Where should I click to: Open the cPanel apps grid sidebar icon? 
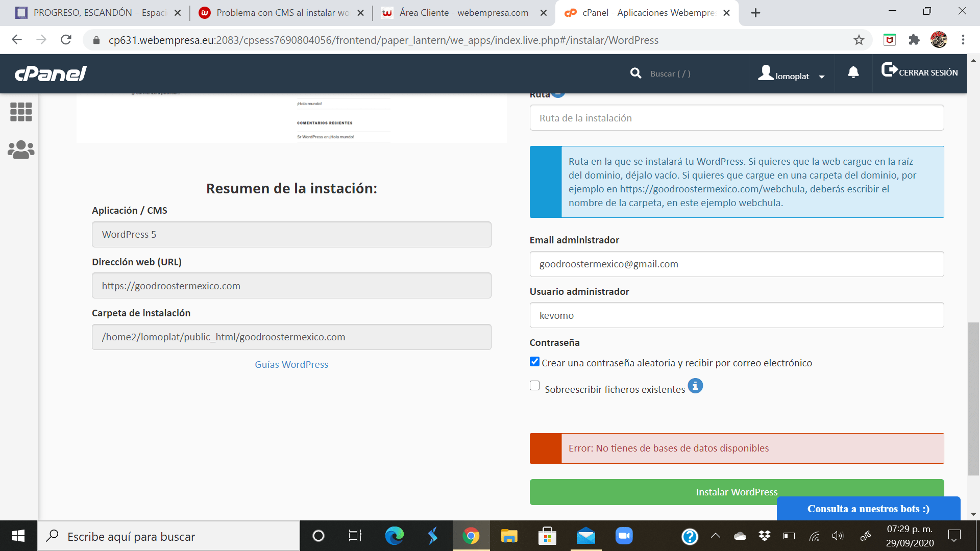click(x=21, y=112)
